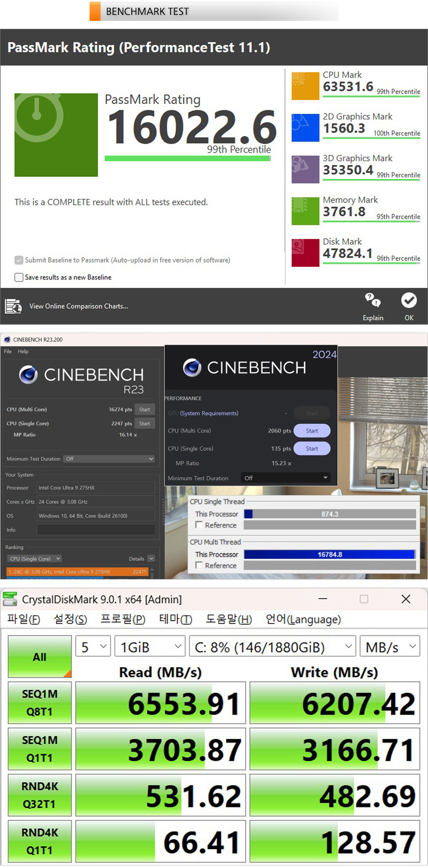Click the Memory Mark green icon
Screen dimensions: 428x868
tap(305, 211)
